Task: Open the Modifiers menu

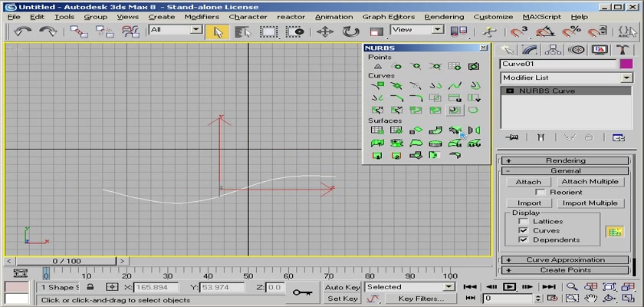Action: 202,17
